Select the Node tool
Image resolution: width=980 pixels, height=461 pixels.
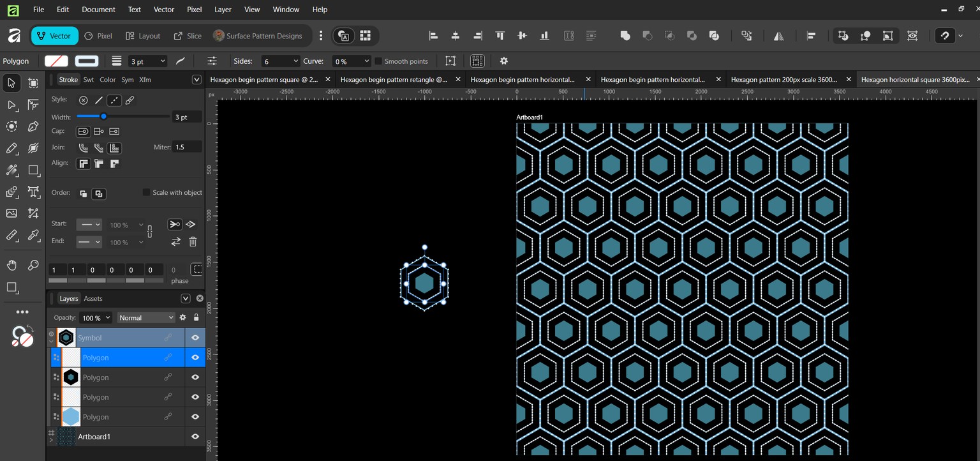tap(11, 105)
